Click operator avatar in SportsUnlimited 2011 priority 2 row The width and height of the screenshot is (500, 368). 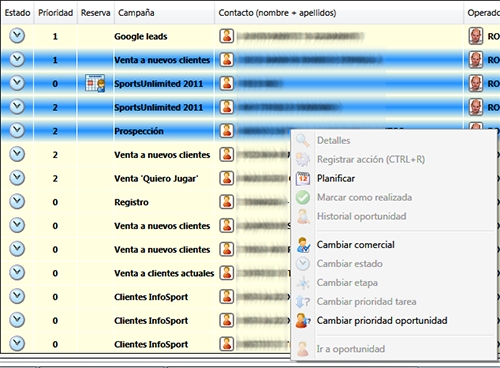coord(476,107)
